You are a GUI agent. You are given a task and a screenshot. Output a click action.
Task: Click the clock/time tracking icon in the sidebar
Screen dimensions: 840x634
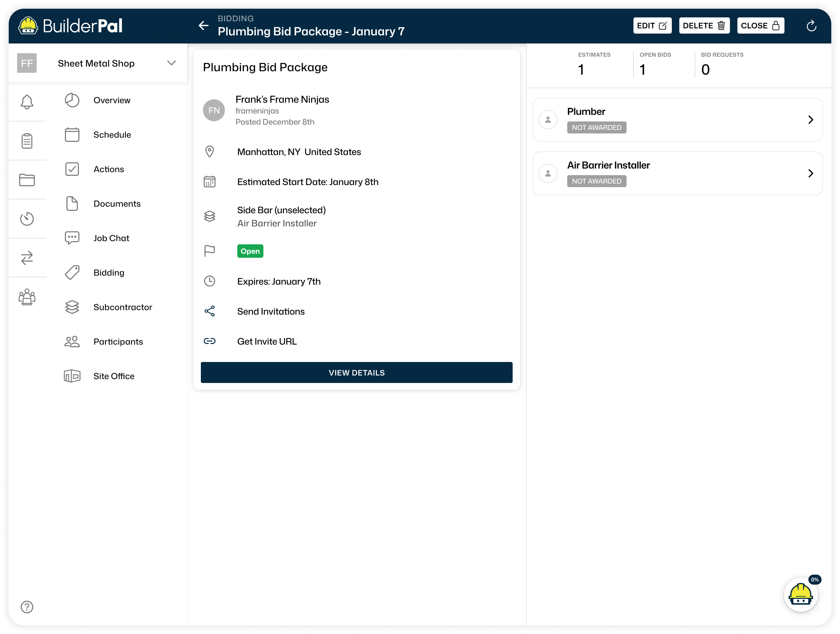click(27, 218)
